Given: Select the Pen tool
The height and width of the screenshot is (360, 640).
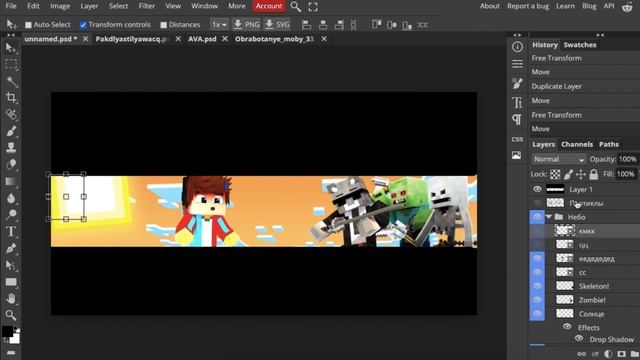Looking at the screenshot, I should (x=11, y=248).
